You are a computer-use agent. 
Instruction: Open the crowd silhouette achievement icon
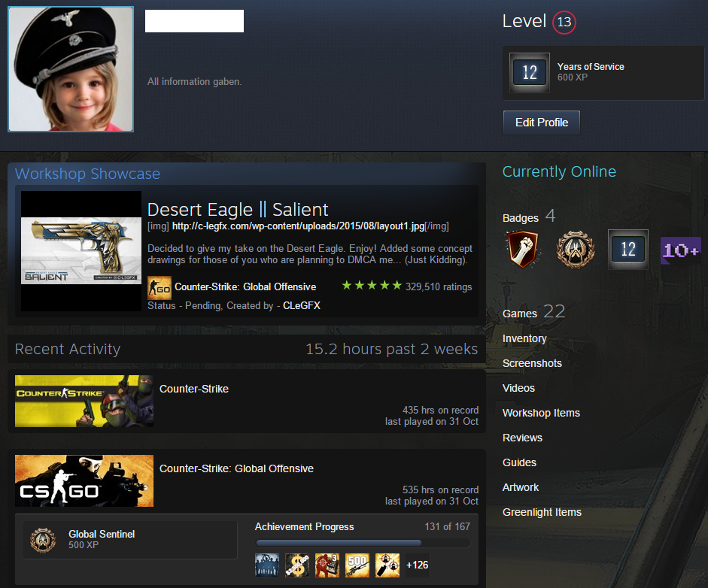pos(267,565)
